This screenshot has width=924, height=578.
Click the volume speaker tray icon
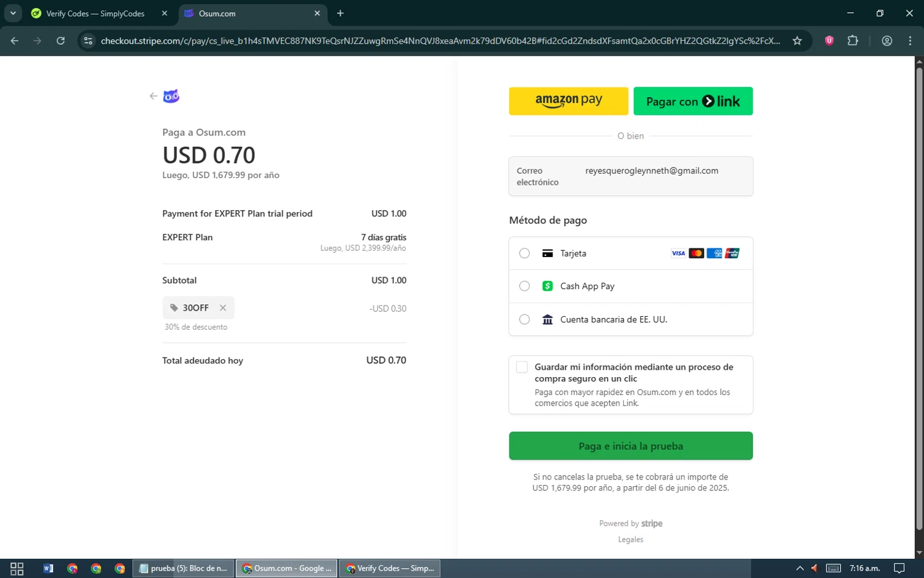point(814,568)
